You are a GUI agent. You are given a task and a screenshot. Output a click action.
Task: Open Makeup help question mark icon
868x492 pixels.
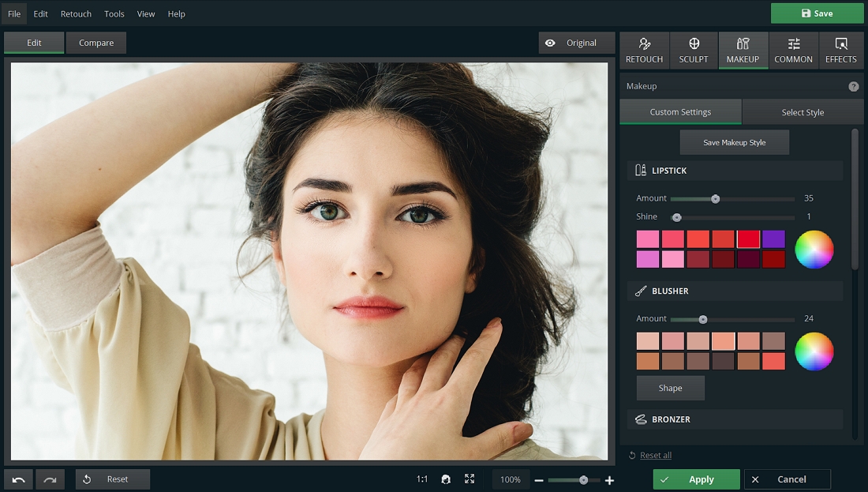pos(854,86)
